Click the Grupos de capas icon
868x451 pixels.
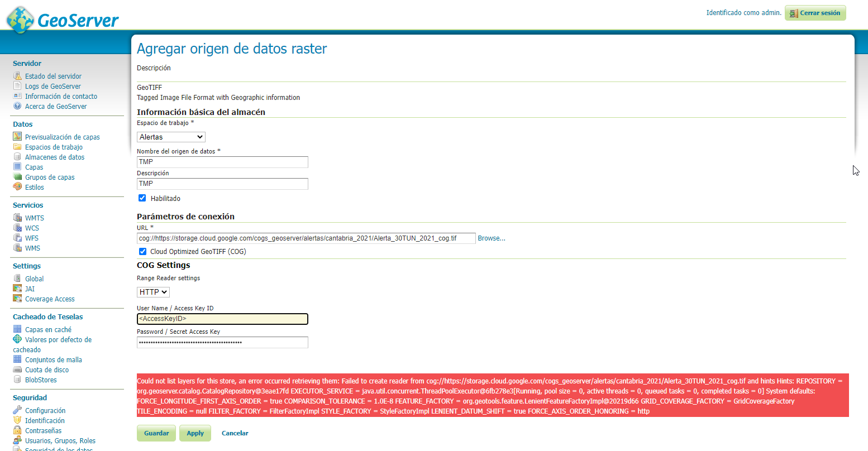tap(17, 177)
